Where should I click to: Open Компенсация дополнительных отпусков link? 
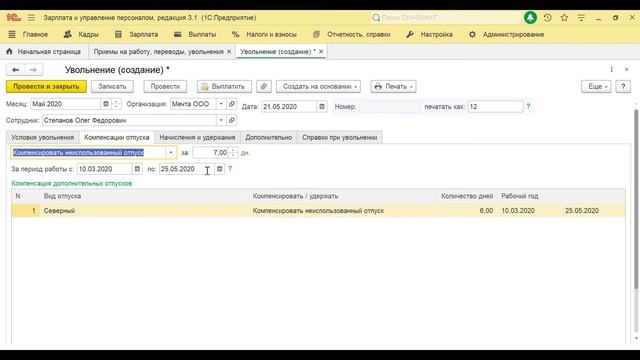tap(72, 183)
